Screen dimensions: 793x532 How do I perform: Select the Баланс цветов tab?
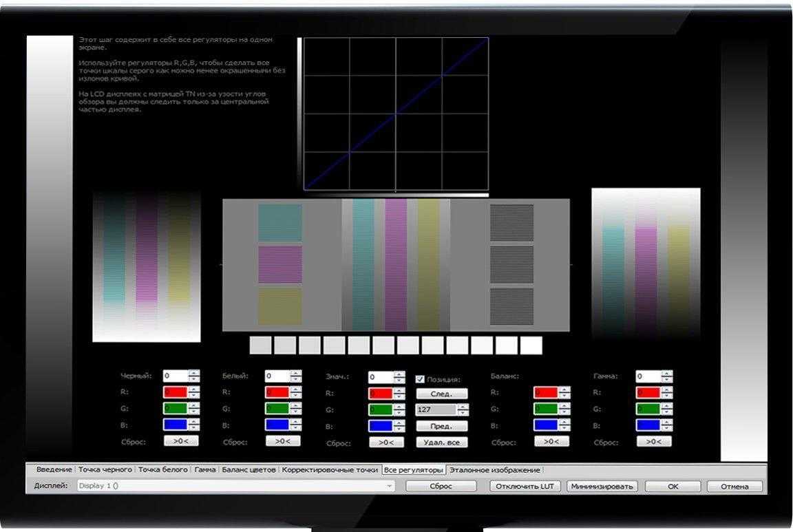pyautogui.click(x=249, y=469)
